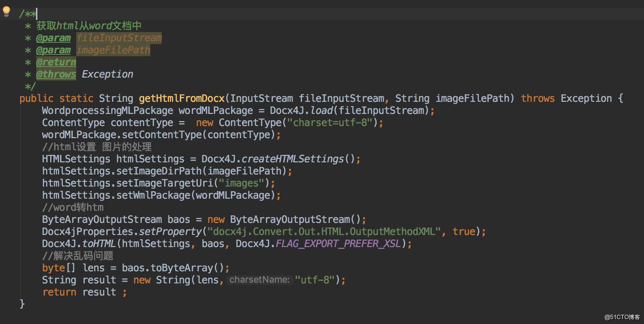Viewport: 644px width, 324px height.
Task: Click the comment "//html设置 图片的处理"
Action: 97,147
